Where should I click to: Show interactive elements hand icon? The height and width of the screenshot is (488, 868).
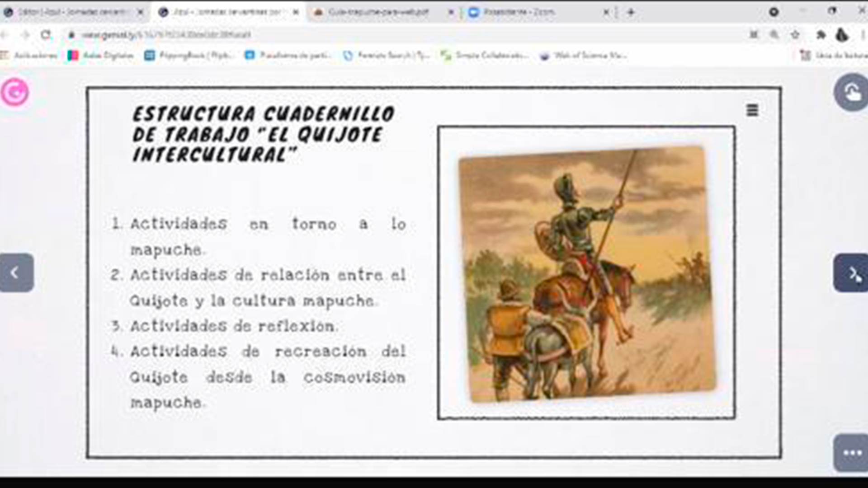[851, 93]
